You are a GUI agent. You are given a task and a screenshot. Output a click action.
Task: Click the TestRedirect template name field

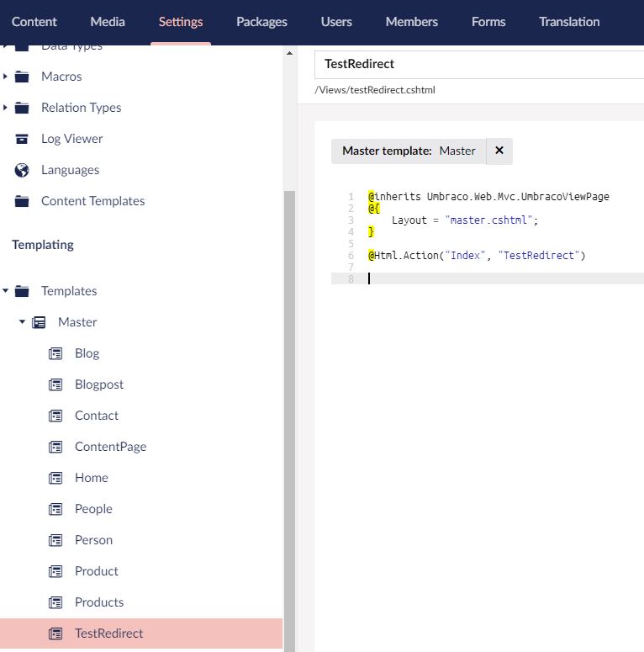tap(479, 64)
